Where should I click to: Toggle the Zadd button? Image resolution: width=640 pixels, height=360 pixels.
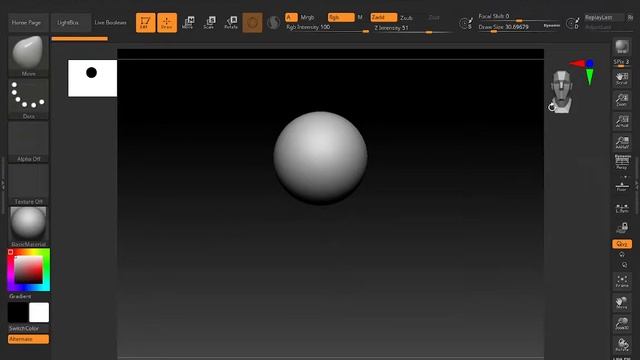[x=383, y=17]
